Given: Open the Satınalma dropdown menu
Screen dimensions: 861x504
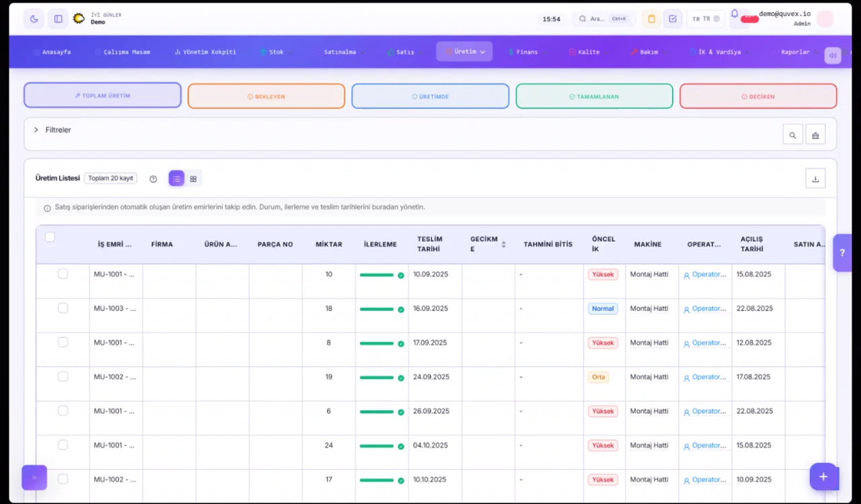Looking at the screenshot, I should [x=341, y=52].
